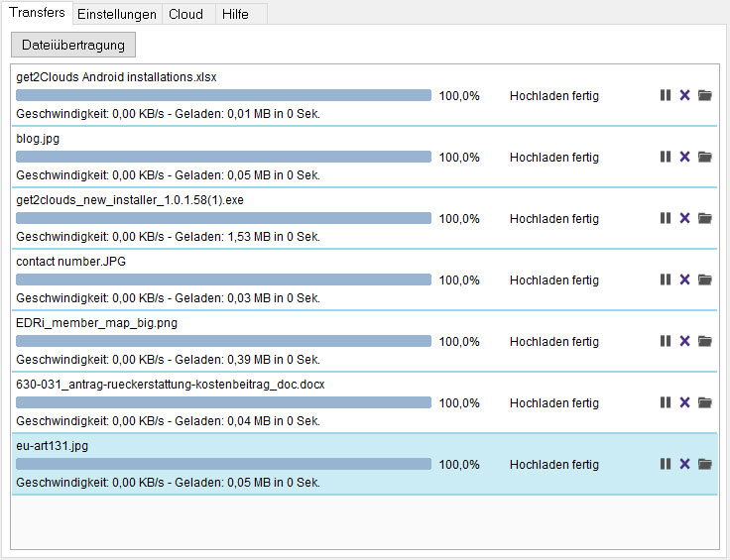Image resolution: width=730 pixels, height=560 pixels.
Task: Cancel the blog.jpg upload
Action: (x=684, y=157)
